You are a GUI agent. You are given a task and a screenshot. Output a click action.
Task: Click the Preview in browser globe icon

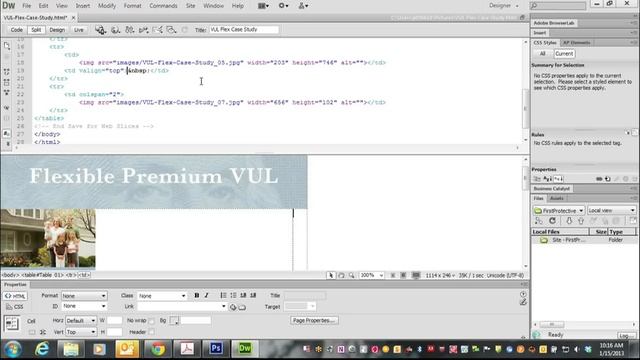pos(116,30)
